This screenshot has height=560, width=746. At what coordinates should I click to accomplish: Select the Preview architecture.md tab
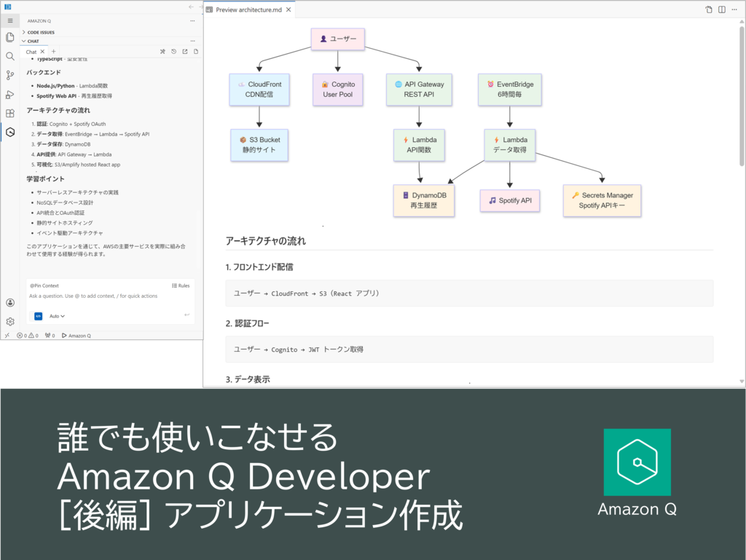[x=245, y=9]
